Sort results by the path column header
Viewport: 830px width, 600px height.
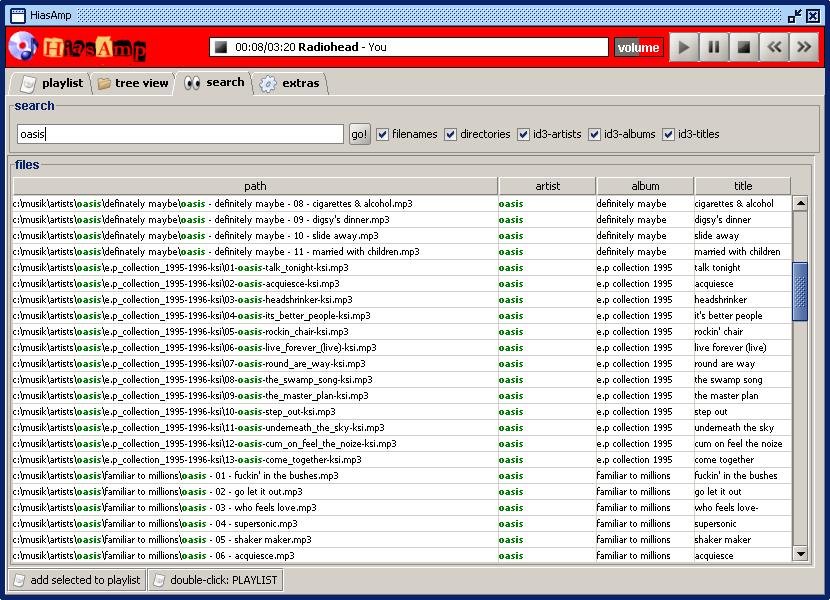(255, 186)
